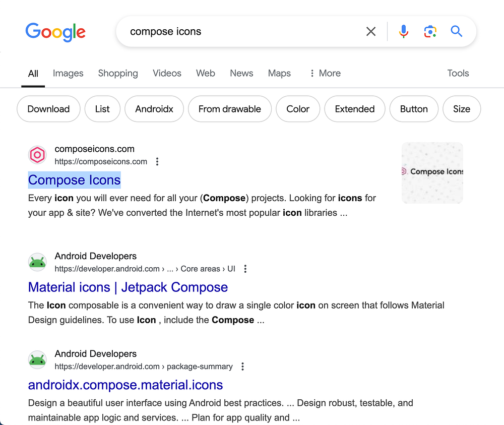Expand the More search categories menu

pos(325,73)
